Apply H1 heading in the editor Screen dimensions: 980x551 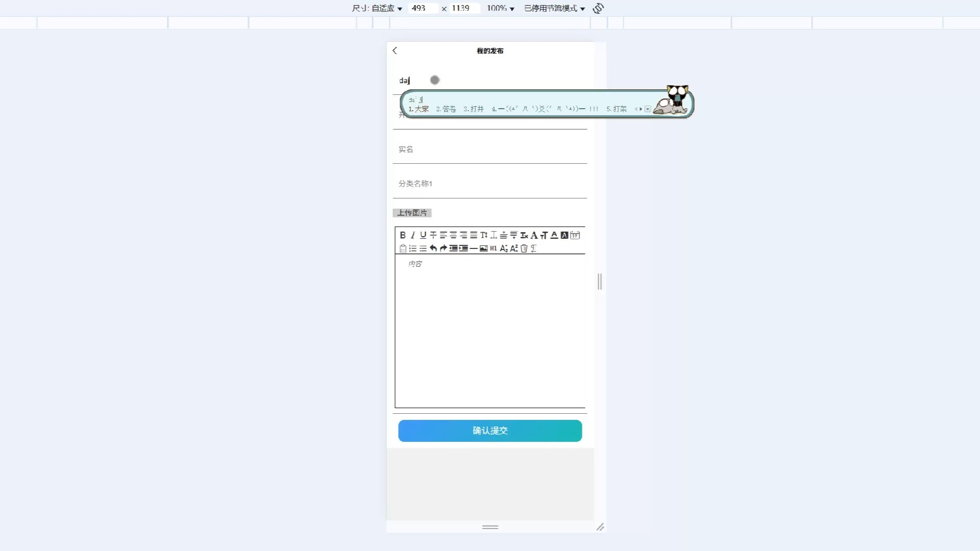494,248
